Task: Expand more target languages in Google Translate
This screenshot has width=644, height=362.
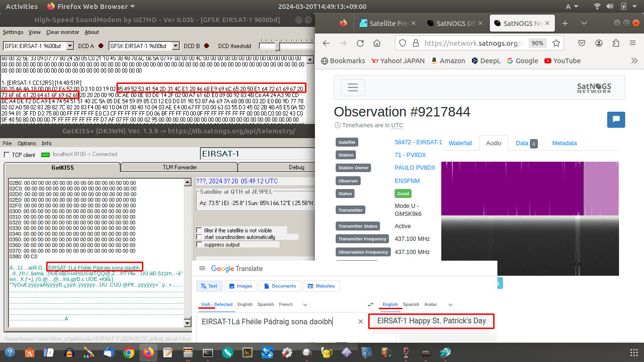Action: click(450, 304)
